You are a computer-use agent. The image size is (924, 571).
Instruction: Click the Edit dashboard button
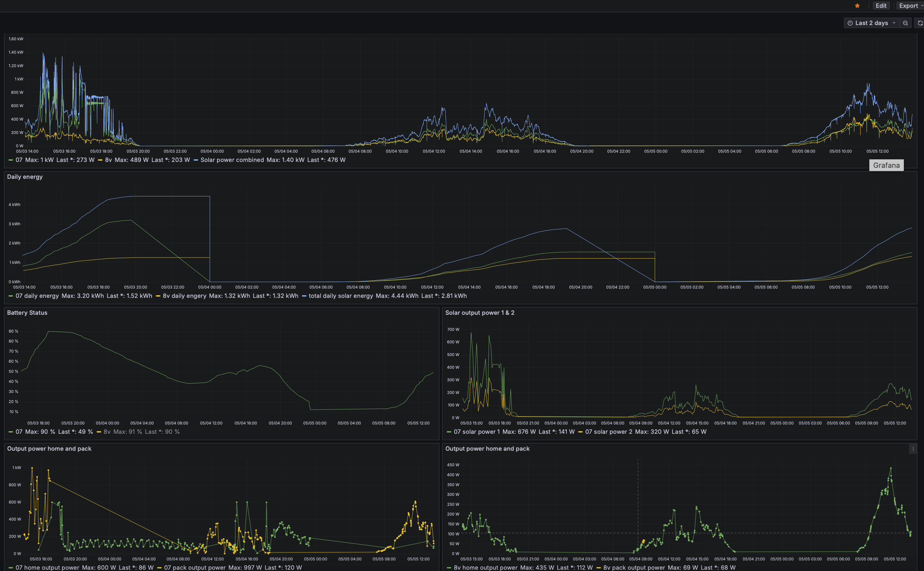pyautogui.click(x=881, y=6)
